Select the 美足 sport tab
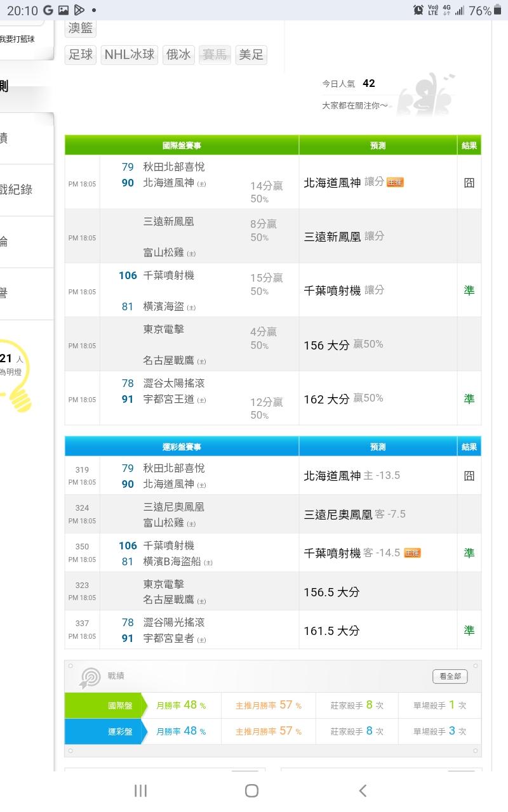 [x=251, y=55]
